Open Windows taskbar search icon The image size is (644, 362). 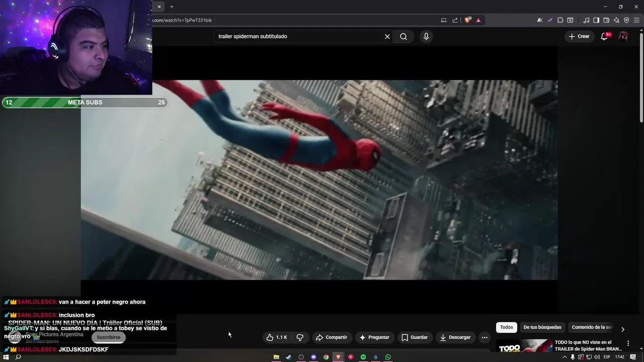click(x=18, y=357)
